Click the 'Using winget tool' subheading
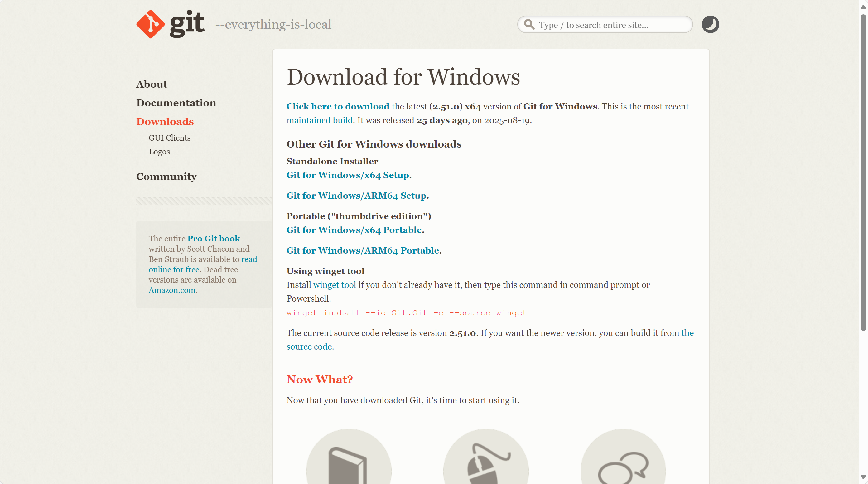Screen dimensions: 868x484 tap(325, 271)
